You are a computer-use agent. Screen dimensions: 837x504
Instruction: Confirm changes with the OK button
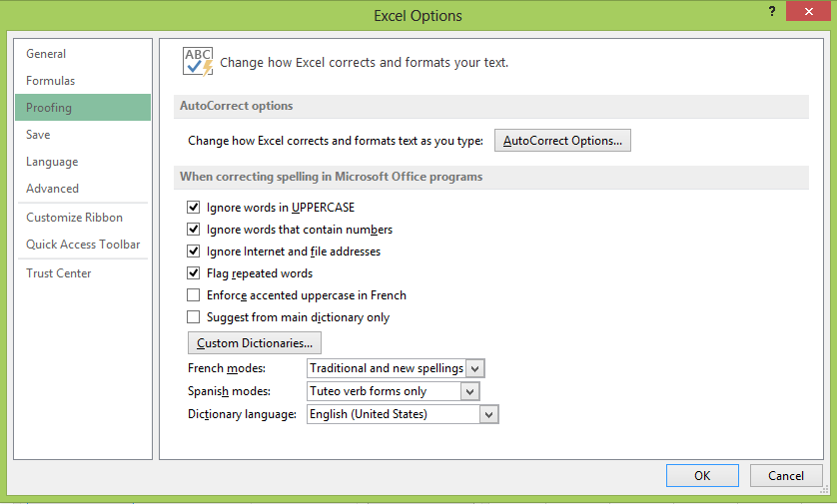pyautogui.click(x=702, y=476)
